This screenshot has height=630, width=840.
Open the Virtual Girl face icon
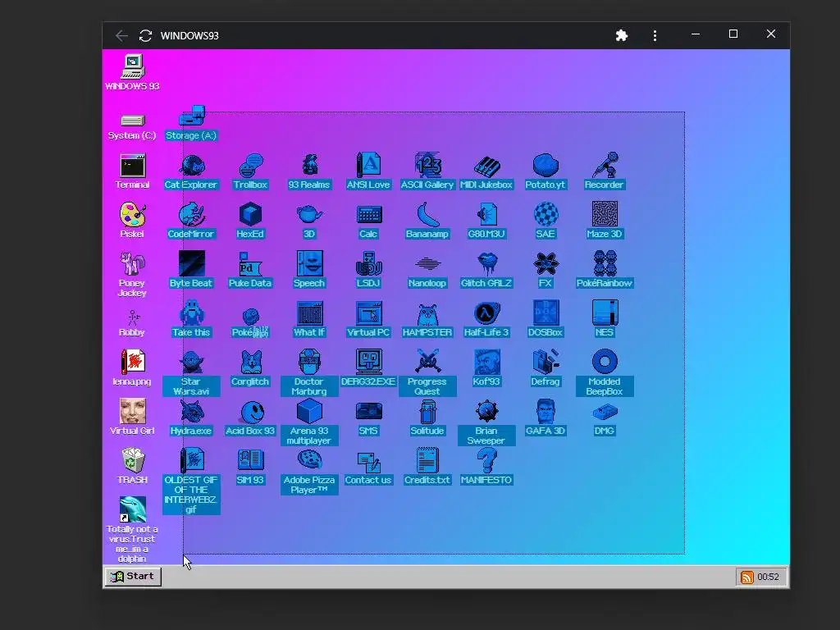coord(132,412)
